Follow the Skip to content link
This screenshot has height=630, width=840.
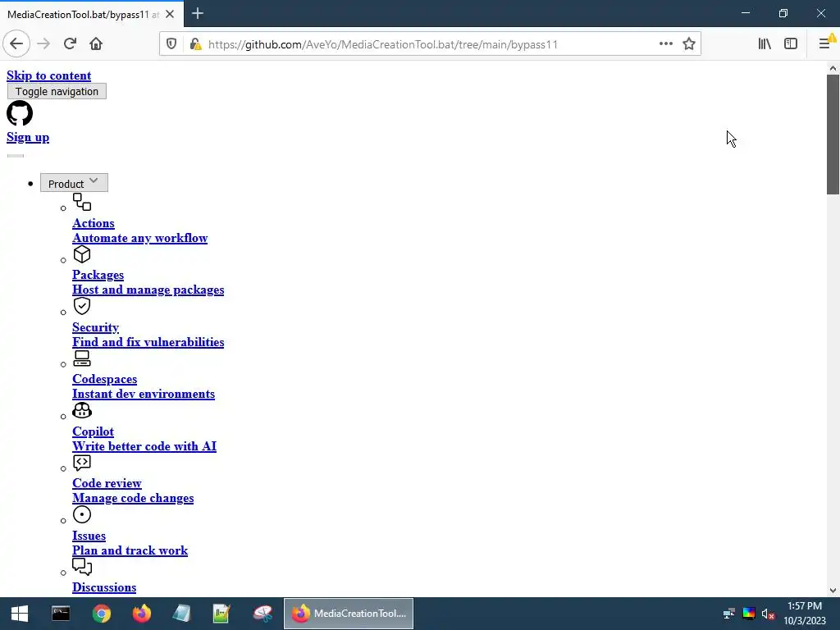pyautogui.click(x=48, y=75)
